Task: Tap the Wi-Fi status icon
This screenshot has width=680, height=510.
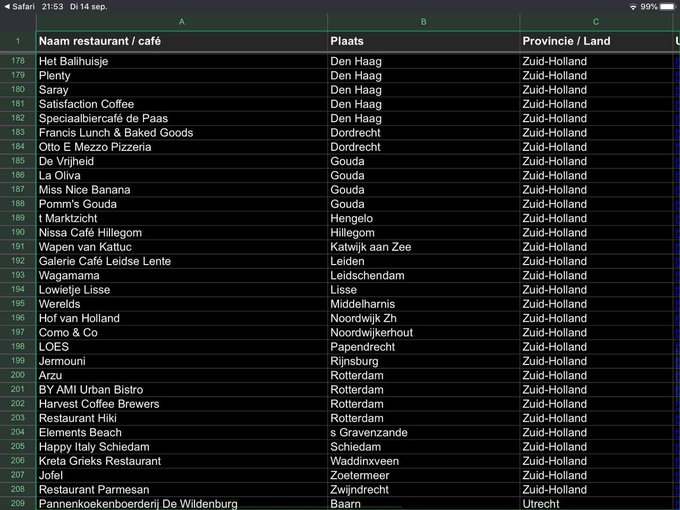Action: pos(633,7)
